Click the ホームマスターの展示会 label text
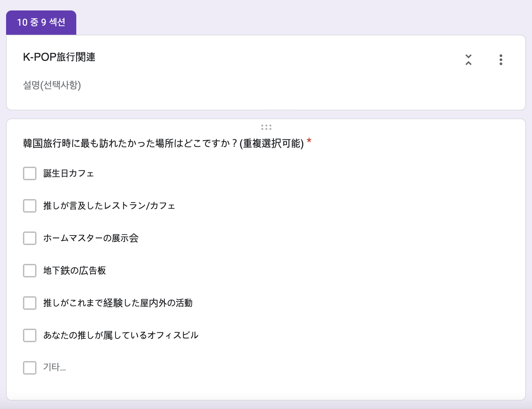 pyautogui.click(x=91, y=238)
